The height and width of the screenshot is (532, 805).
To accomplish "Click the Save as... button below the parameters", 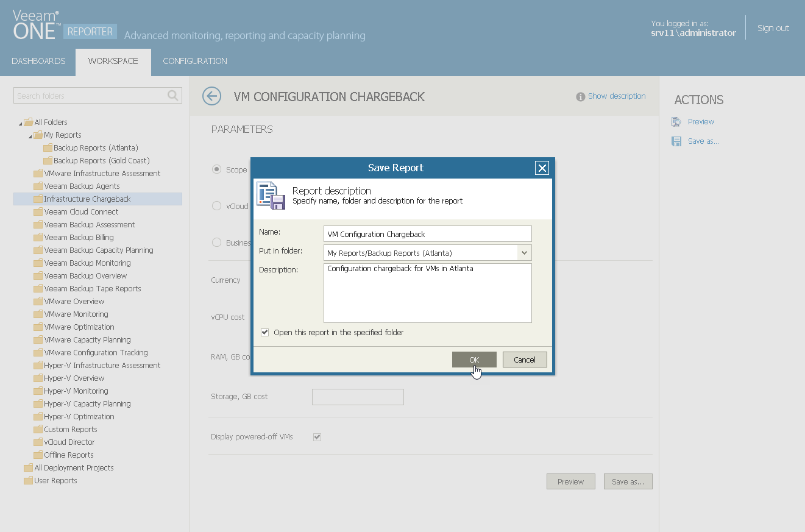I will pos(628,481).
